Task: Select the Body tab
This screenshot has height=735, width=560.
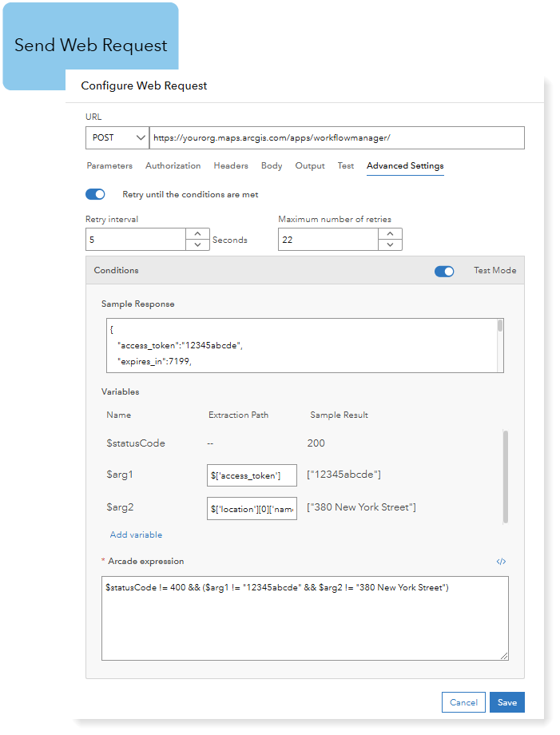Action: click(272, 166)
